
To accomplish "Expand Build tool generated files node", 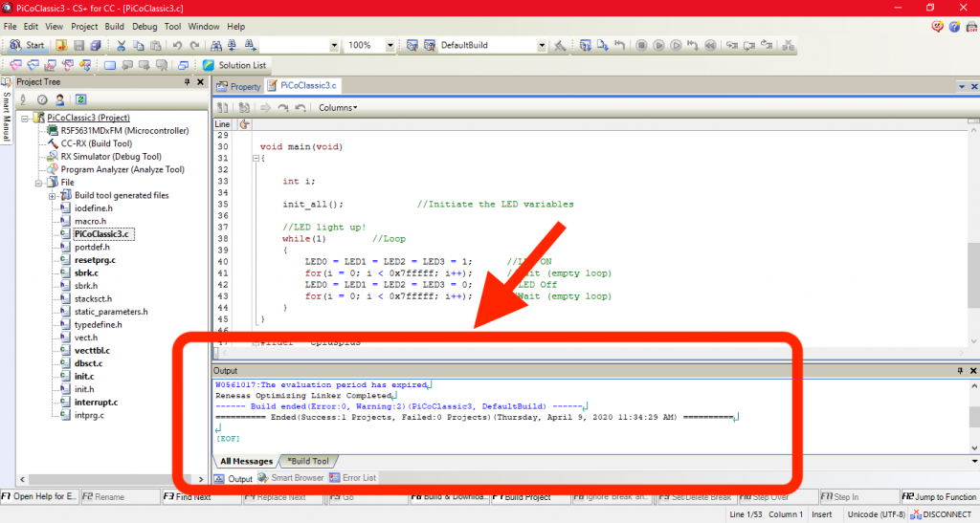I will tap(53, 196).
